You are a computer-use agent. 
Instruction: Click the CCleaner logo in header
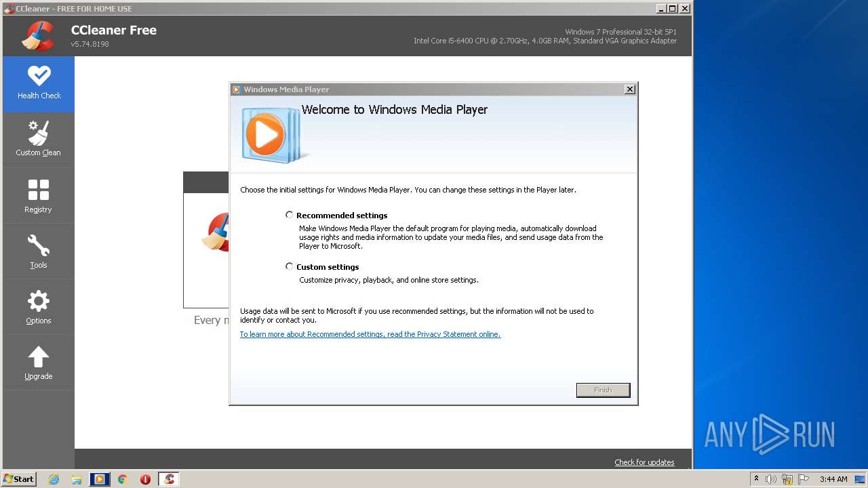38,36
